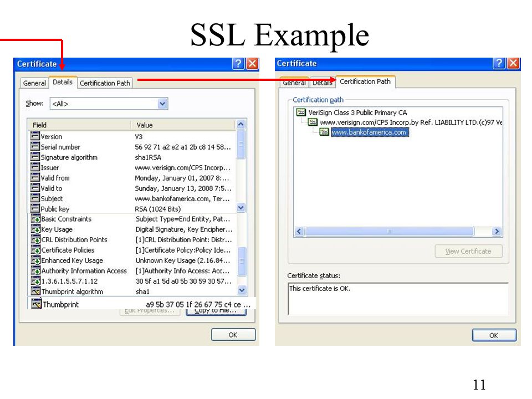The height and width of the screenshot is (399, 532).
Task: Select 'Authority Information Access' field name
Action: pos(84,271)
